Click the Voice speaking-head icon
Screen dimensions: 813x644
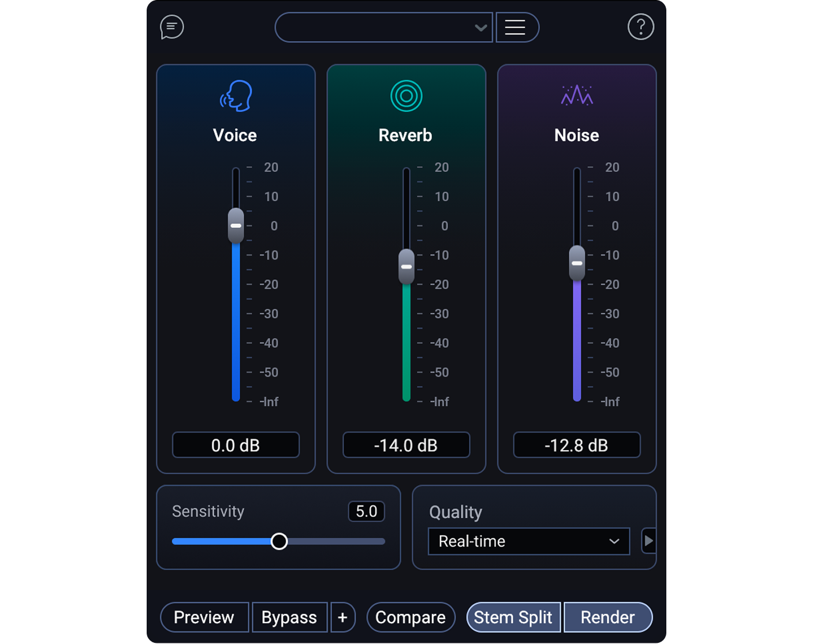(235, 96)
